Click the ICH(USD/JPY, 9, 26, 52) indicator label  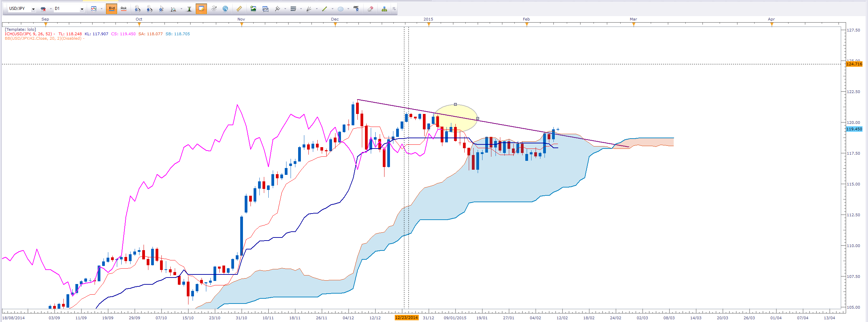click(28, 34)
